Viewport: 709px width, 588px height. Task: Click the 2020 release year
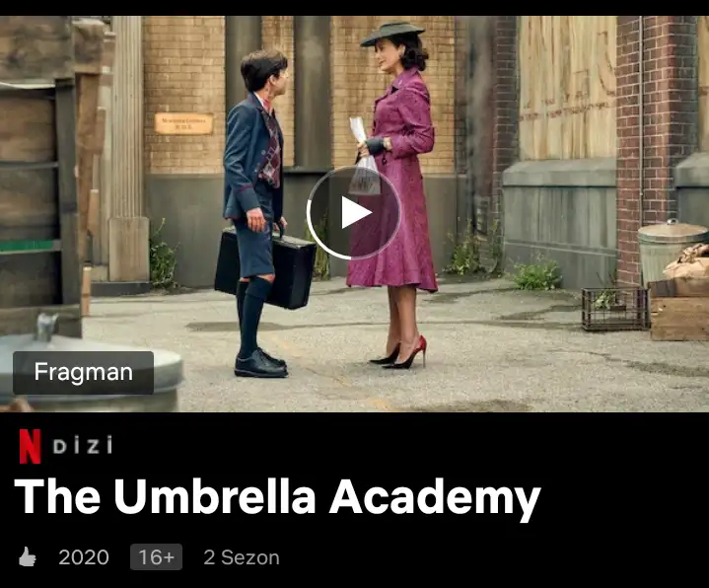[x=84, y=557]
